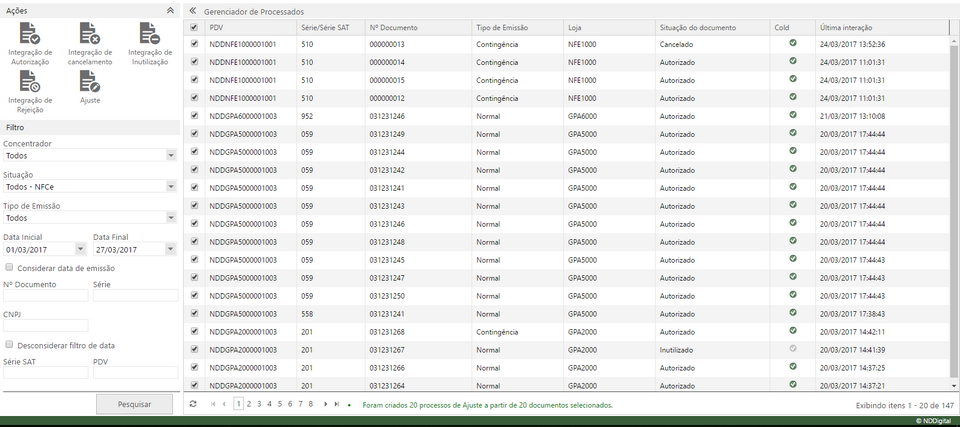Click the Pesquisar button
The image size is (960, 427).
click(x=134, y=404)
